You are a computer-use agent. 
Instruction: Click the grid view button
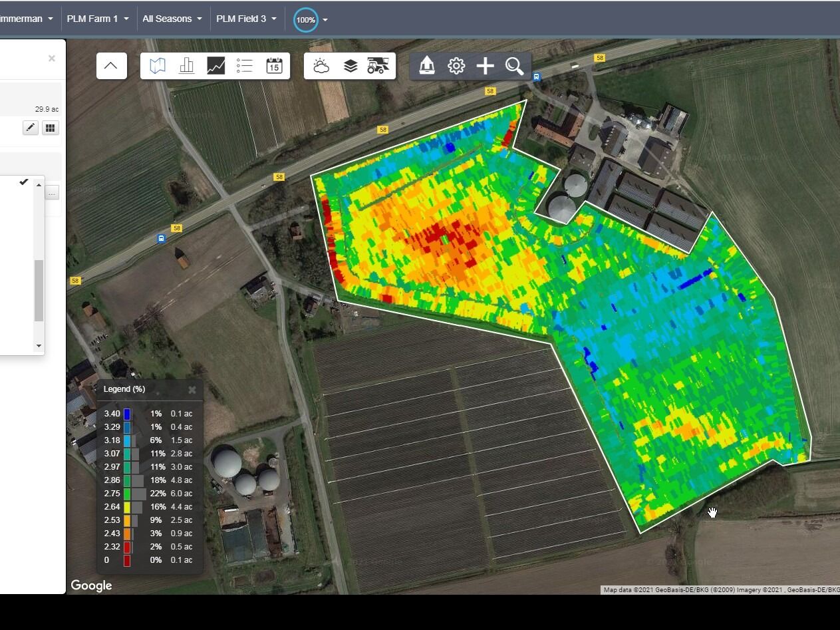[51, 128]
